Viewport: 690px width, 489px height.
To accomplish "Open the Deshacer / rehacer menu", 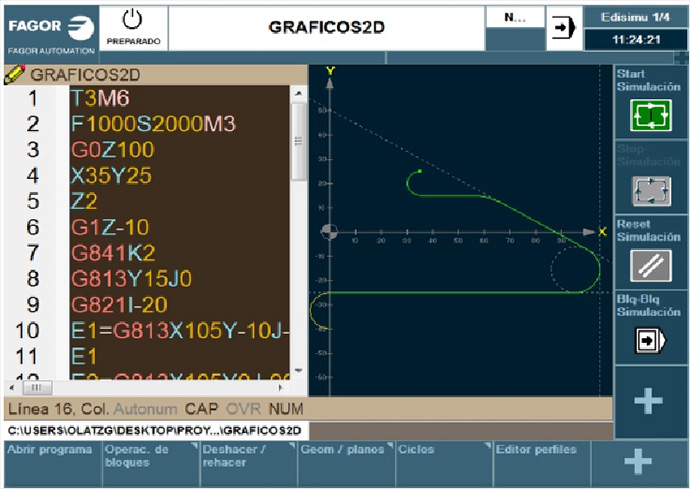I will click(x=249, y=463).
